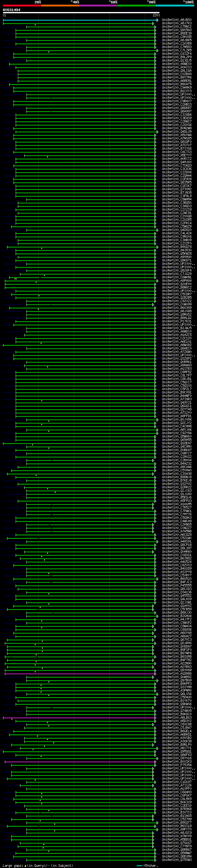Viewport: 197px width, 868px height.
Task: Open hit UniRef100_C7MNI2
Action: 177,26
